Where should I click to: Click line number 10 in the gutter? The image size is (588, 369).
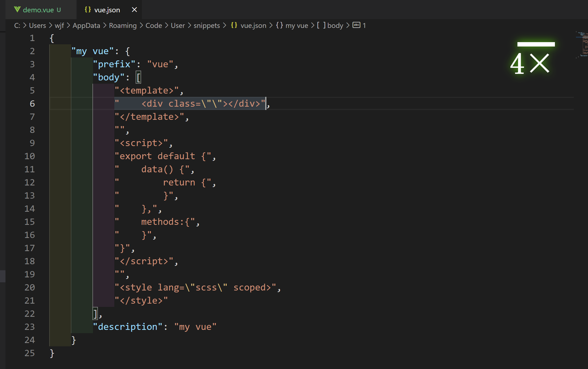pyautogui.click(x=30, y=156)
